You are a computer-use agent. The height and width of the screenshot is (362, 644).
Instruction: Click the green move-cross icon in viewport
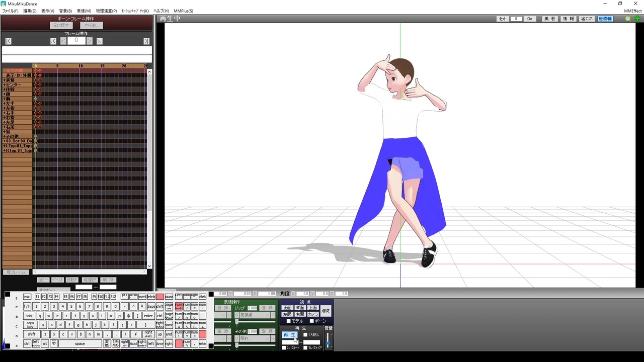click(x=637, y=19)
